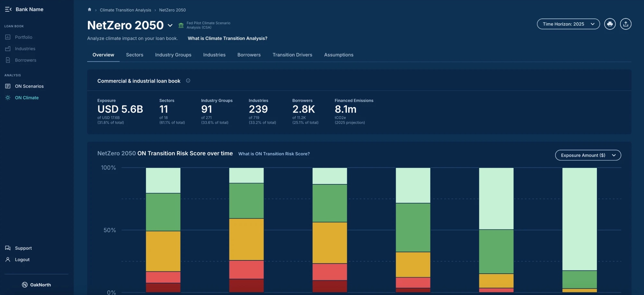Open the Industries tab

click(214, 55)
